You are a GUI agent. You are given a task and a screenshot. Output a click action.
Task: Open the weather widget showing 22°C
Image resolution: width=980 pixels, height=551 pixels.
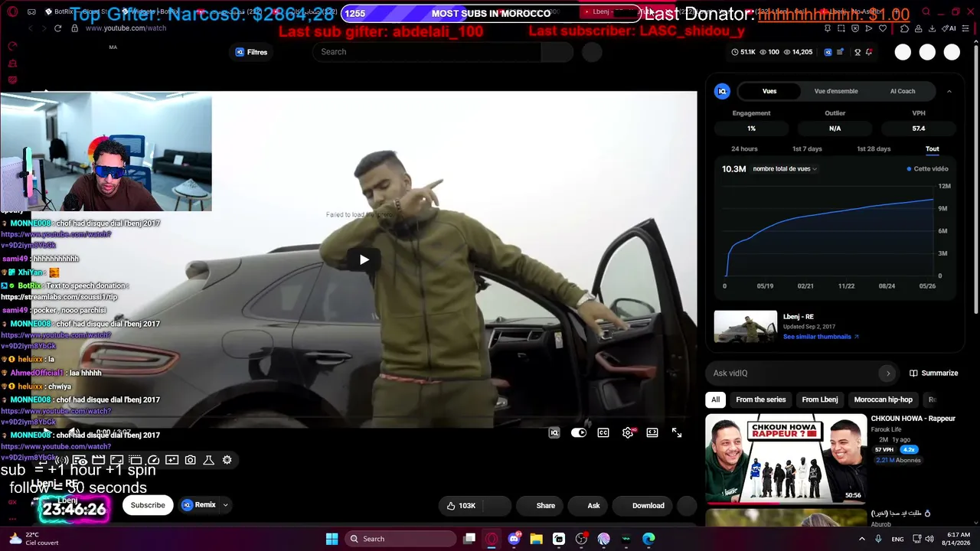coord(32,539)
